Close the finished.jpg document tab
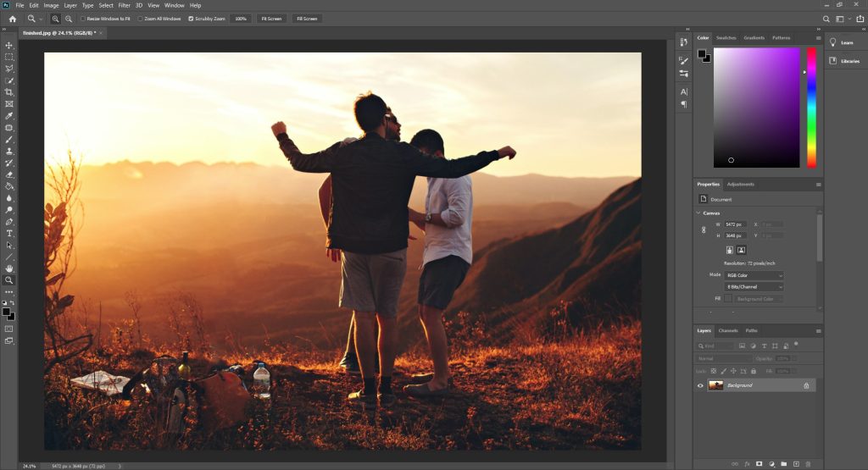Screen dimensions: 868x470 pyautogui.click(x=101, y=33)
